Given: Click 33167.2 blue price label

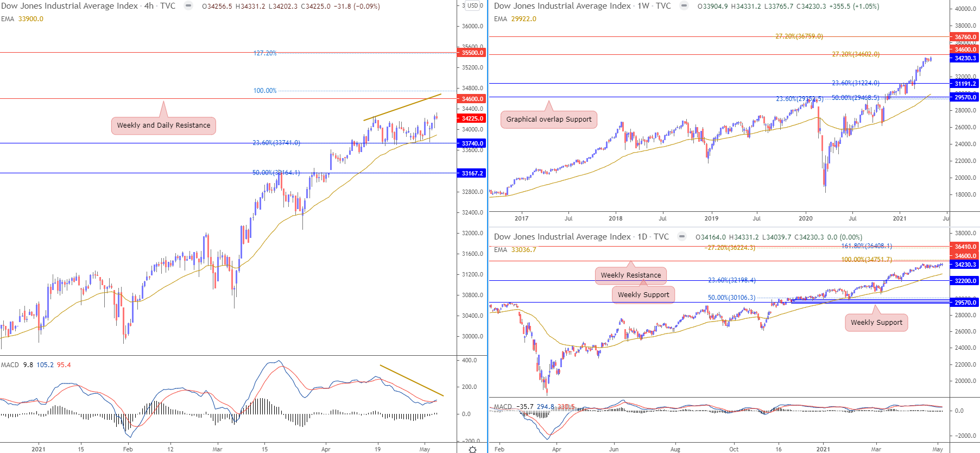Looking at the screenshot, I should click(472, 173).
